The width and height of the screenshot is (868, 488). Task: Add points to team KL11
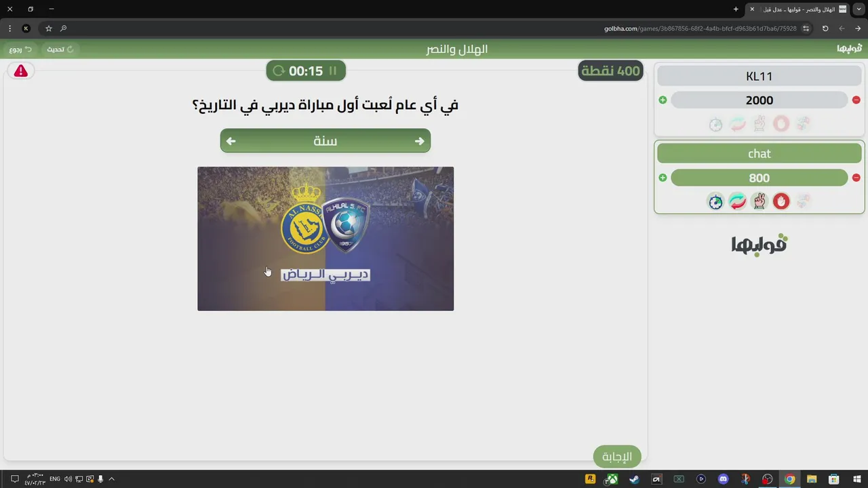point(663,100)
